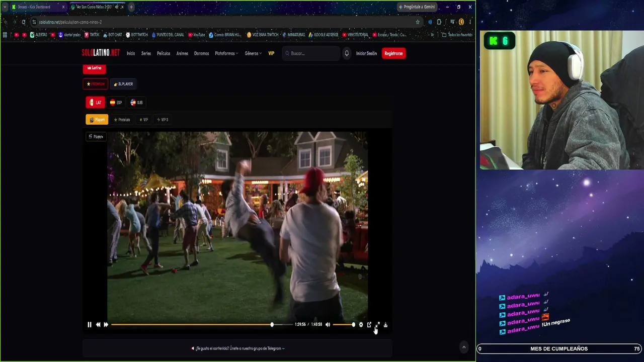The image size is (644, 362).
Task: Open the Películas menu item
Action: [164, 53]
